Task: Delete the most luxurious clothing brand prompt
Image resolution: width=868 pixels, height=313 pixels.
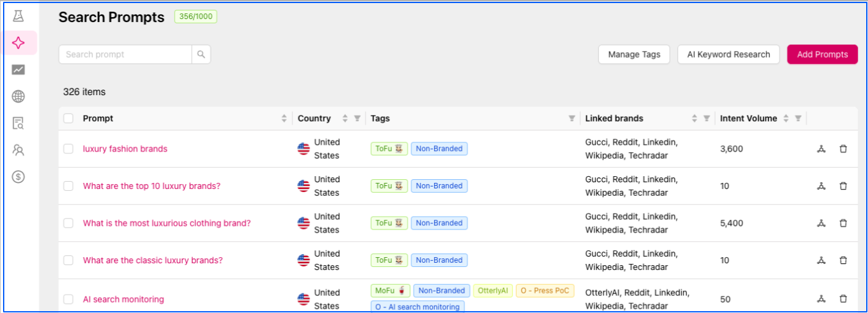Action: point(843,223)
